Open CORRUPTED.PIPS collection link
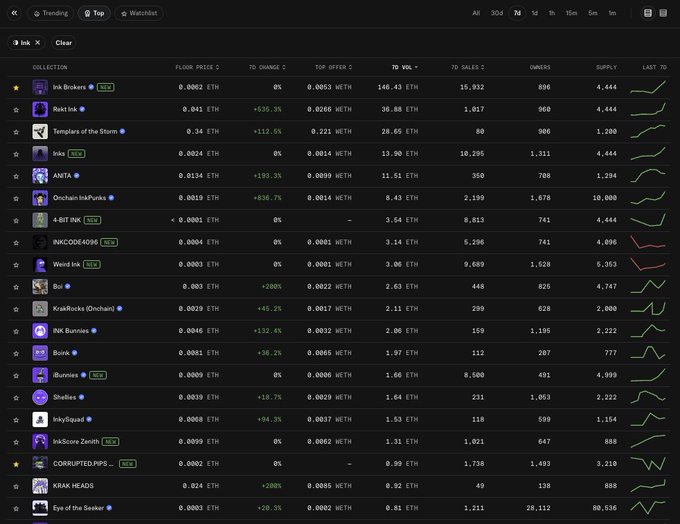This screenshot has width=680, height=524. pyautogui.click(x=83, y=463)
